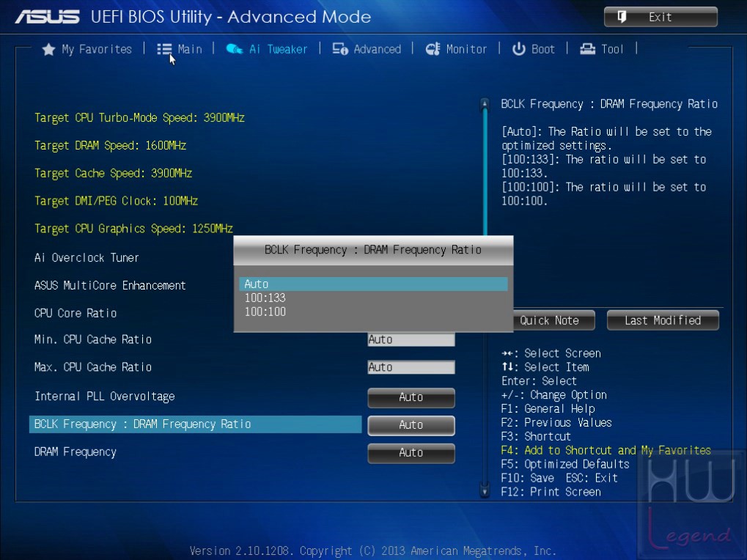Click the My Favorites star icon

coord(48,49)
